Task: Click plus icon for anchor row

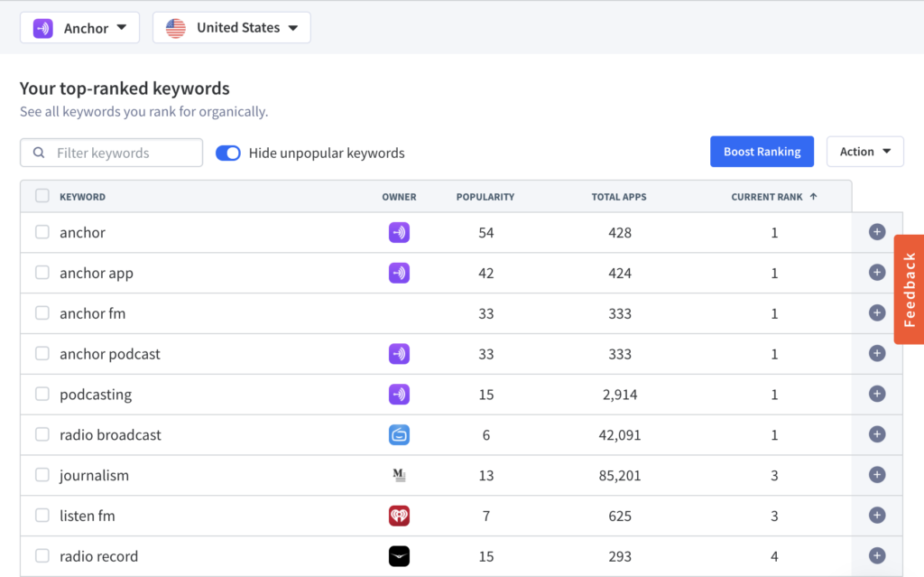Action: click(877, 232)
